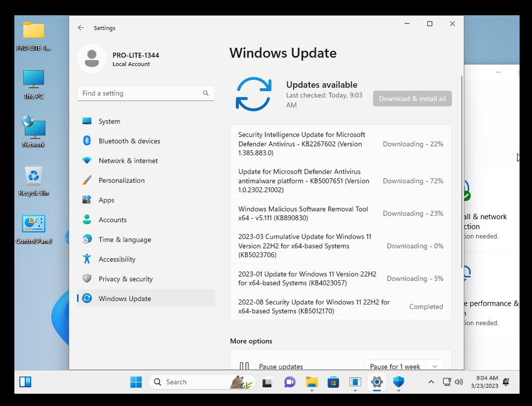Image resolution: width=532 pixels, height=406 pixels.
Task: Click the search magnifier in Find a setting
Action: point(206,93)
